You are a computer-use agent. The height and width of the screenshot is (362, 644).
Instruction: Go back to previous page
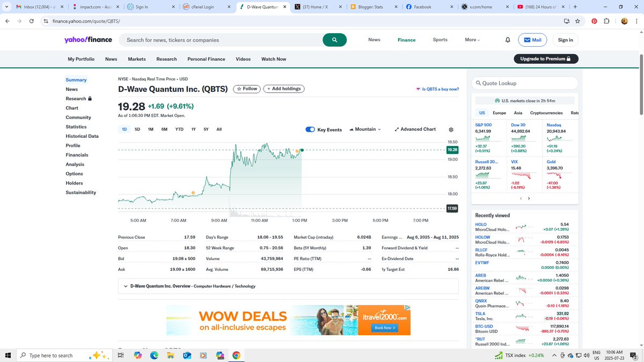tap(8, 21)
